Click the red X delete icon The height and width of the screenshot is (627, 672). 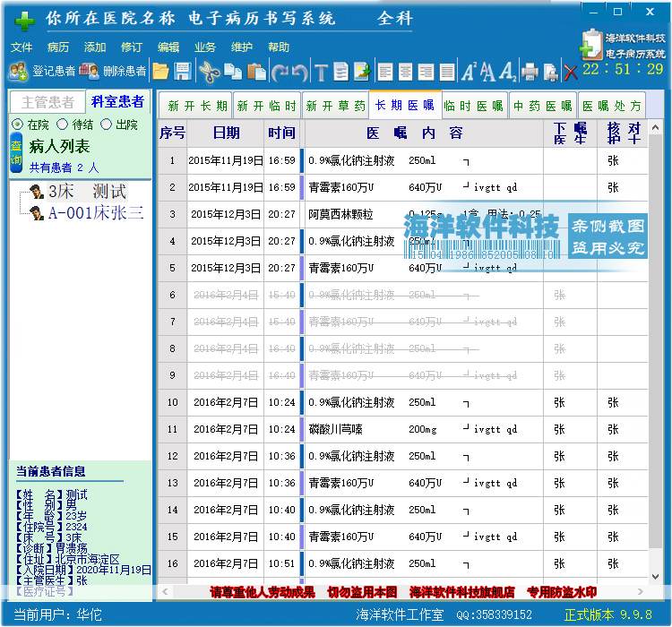571,73
